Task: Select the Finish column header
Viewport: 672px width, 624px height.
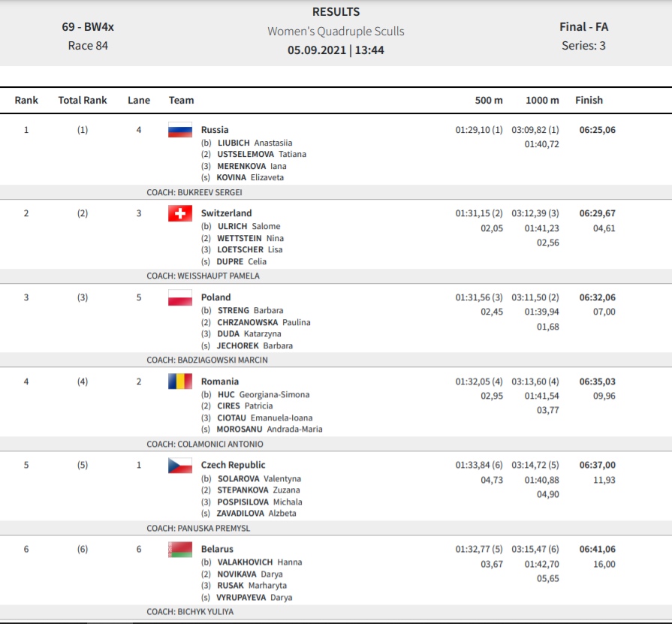Action: (x=589, y=101)
